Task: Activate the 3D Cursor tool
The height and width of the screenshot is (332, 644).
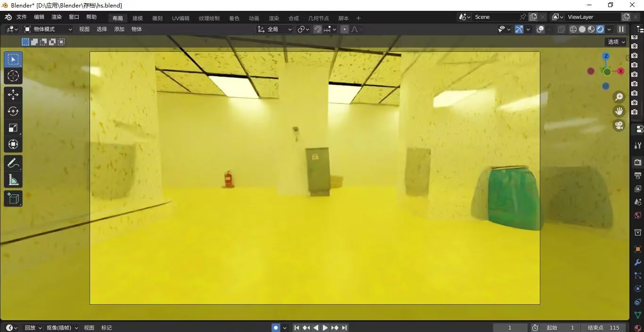Action: 13,76
